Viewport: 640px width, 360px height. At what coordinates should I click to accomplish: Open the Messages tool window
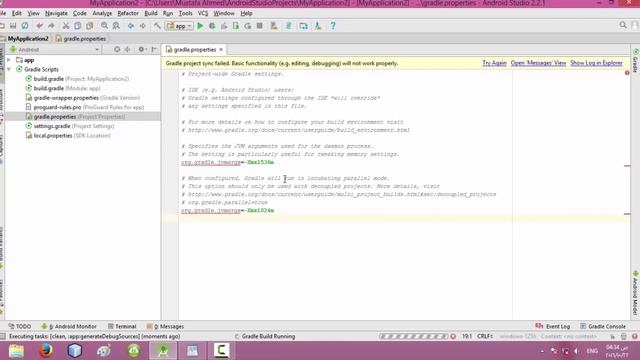point(165,326)
